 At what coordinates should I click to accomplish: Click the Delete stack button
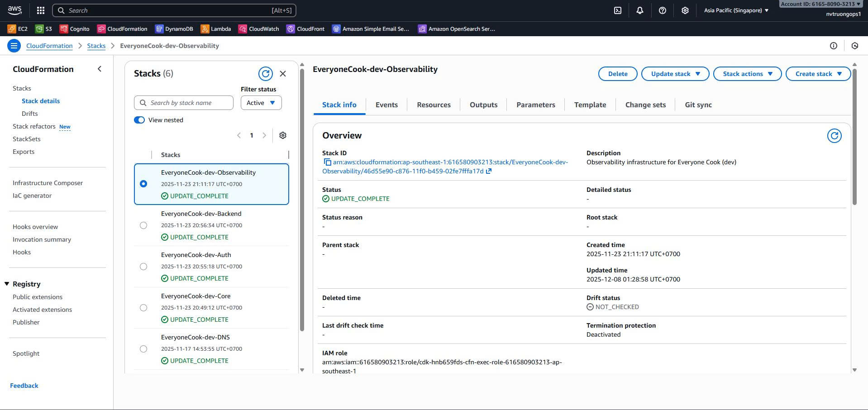pyautogui.click(x=617, y=74)
